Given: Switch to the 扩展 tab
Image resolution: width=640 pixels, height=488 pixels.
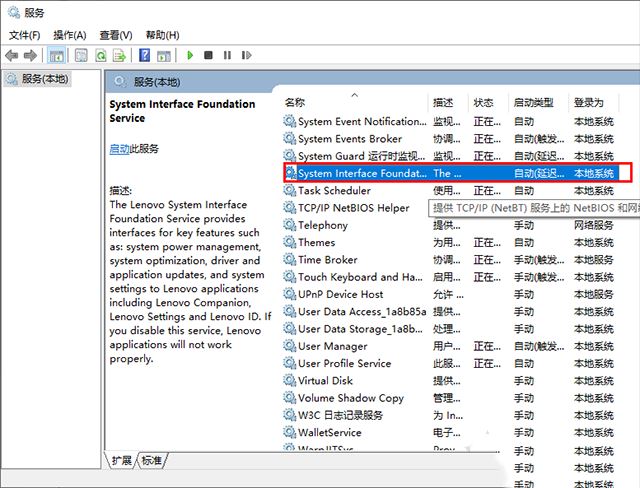Looking at the screenshot, I should click(121, 461).
